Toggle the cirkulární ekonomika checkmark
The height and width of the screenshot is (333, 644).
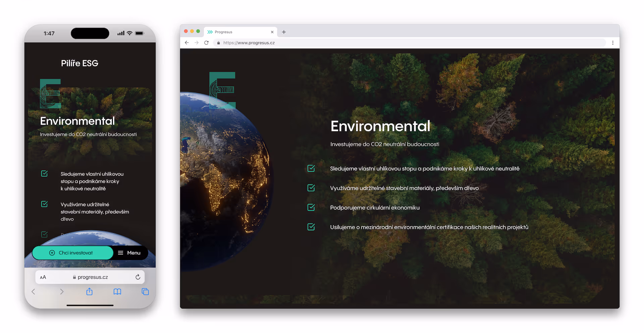(311, 207)
